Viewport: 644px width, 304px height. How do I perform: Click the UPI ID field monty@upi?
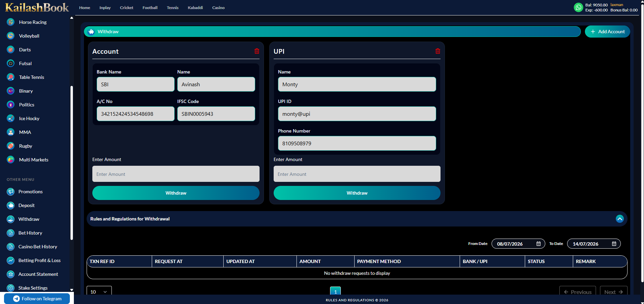[357, 114]
